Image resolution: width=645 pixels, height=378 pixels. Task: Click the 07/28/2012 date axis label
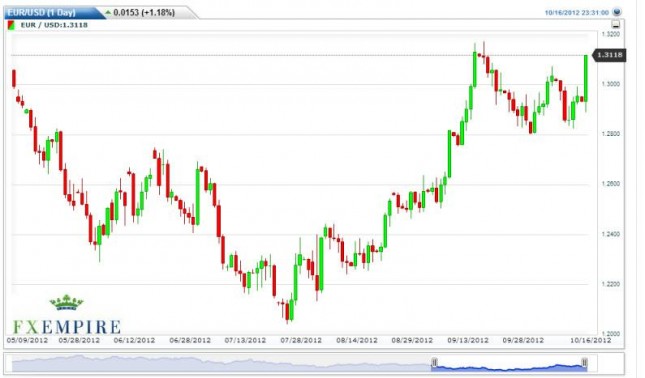point(301,341)
